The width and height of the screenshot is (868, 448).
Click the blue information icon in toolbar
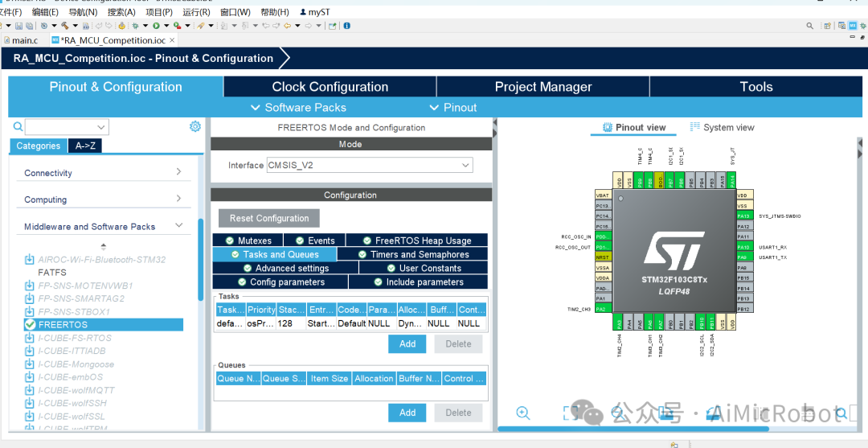(347, 26)
